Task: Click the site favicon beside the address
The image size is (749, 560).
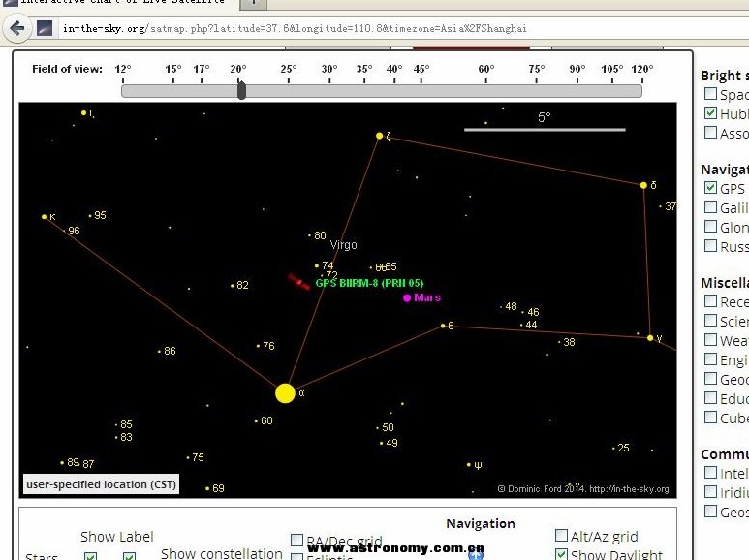Action: click(x=45, y=28)
